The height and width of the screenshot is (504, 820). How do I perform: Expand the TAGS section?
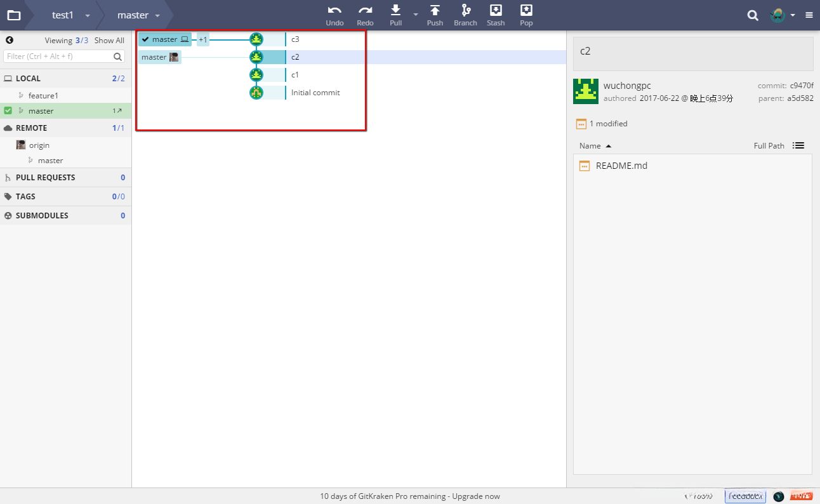point(65,197)
